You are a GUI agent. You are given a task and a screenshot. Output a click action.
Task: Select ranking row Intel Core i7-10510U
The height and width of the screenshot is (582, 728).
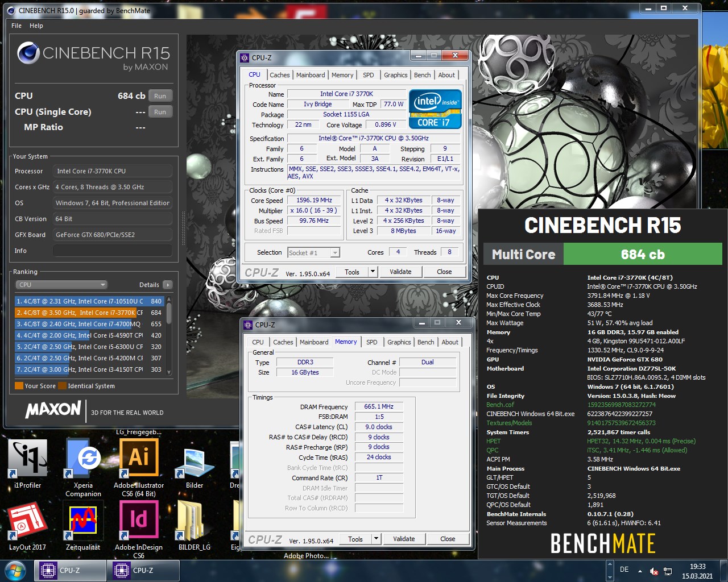pyautogui.click(x=89, y=301)
